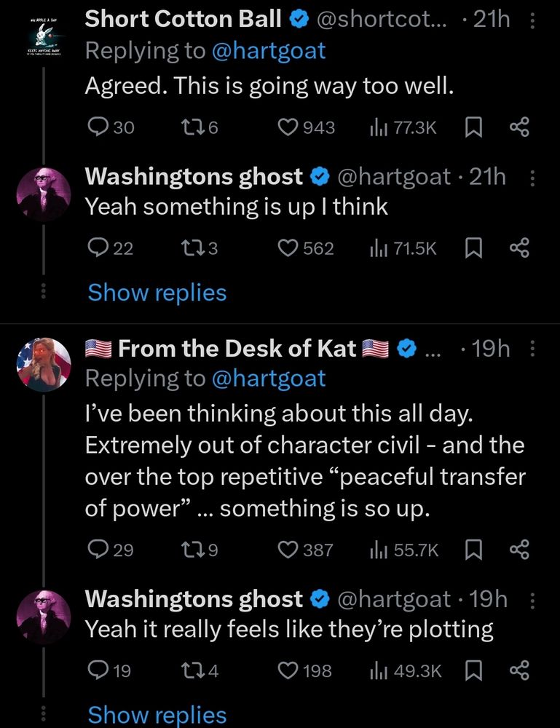
Task: Expand the first Show replies link
Action: coord(157,293)
